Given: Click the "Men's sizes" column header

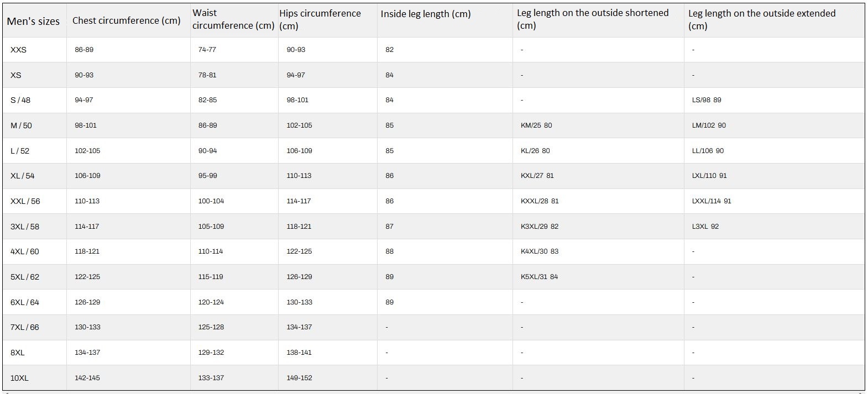Looking at the screenshot, I should pos(33,21).
